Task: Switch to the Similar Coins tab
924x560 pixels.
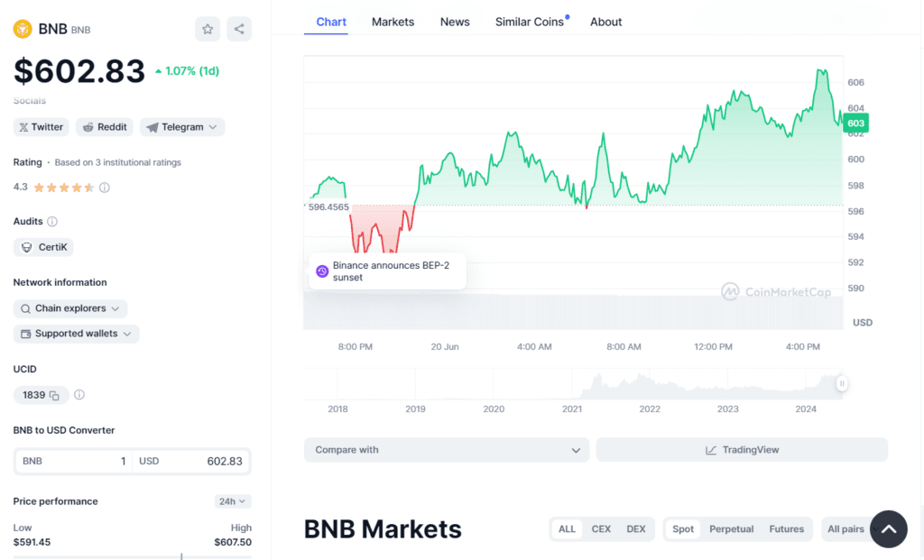Action: [x=529, y=22]
